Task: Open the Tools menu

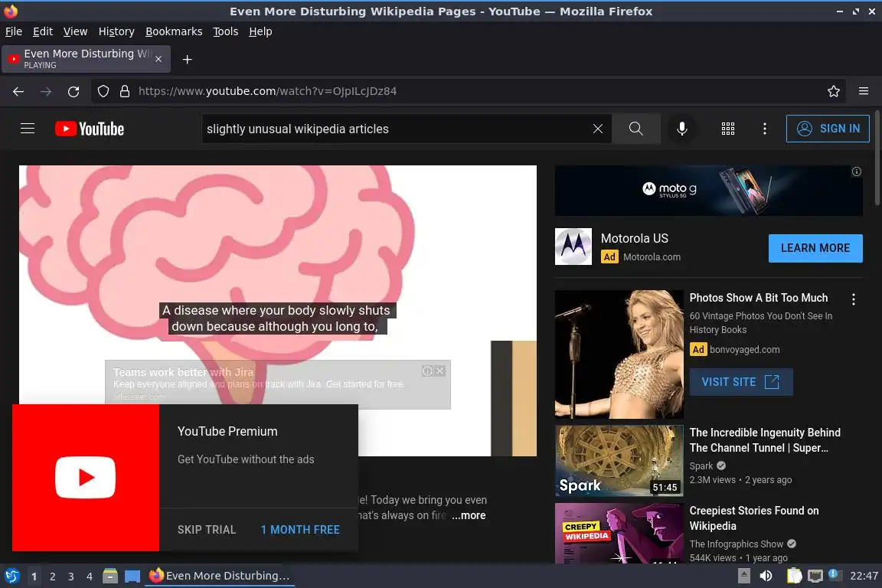Action: pyautogui.click(x=226, y=31)
